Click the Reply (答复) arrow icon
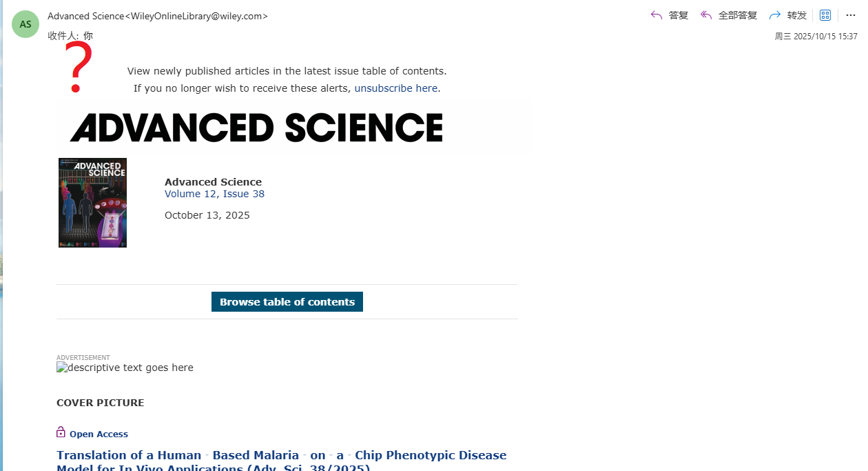Screen dimensions: 868x471 point(657,15)
